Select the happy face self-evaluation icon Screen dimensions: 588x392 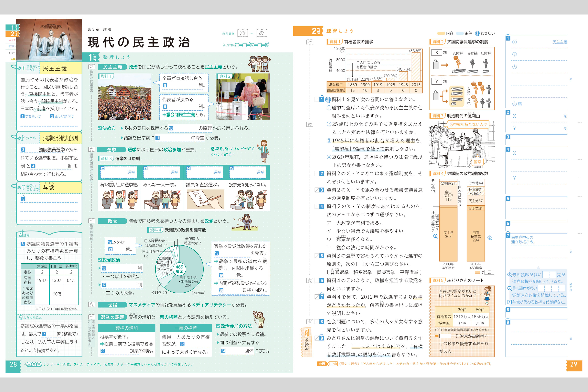pyautogui.click(x=267, y=45)
